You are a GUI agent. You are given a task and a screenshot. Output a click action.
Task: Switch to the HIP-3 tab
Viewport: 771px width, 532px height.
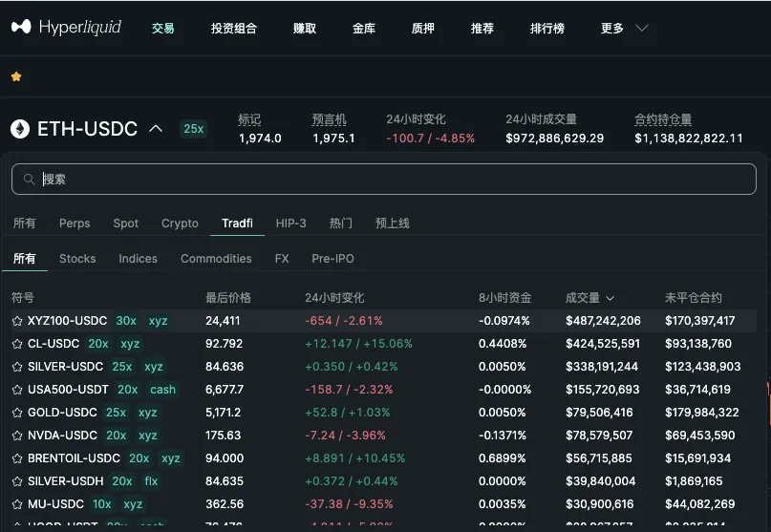[291, 223]
